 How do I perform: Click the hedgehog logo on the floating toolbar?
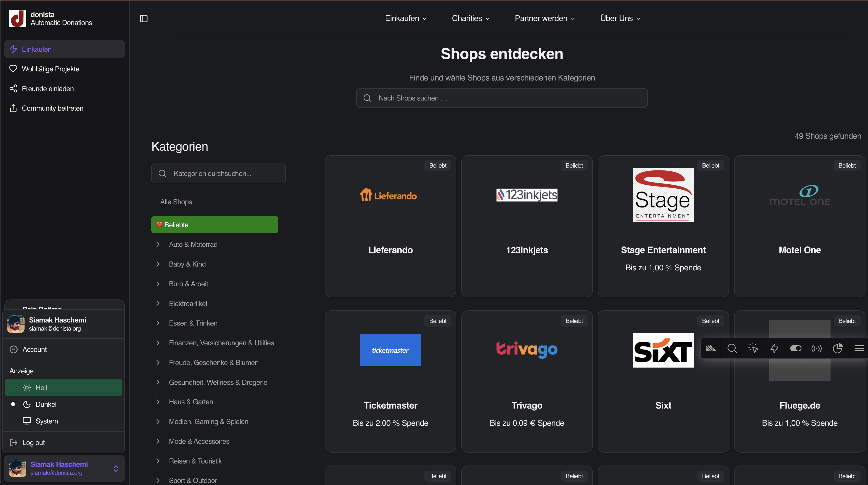tap(711, 348)
